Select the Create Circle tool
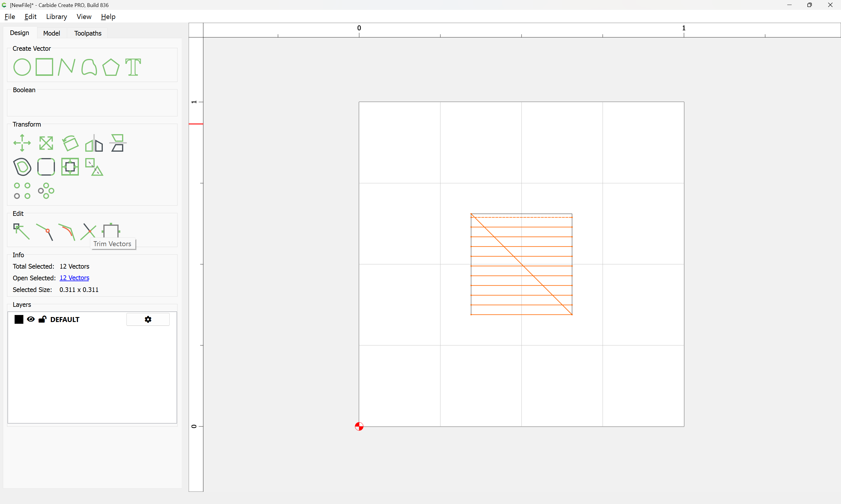This screenshot has width=841, height=504. (x=22, y=67)
